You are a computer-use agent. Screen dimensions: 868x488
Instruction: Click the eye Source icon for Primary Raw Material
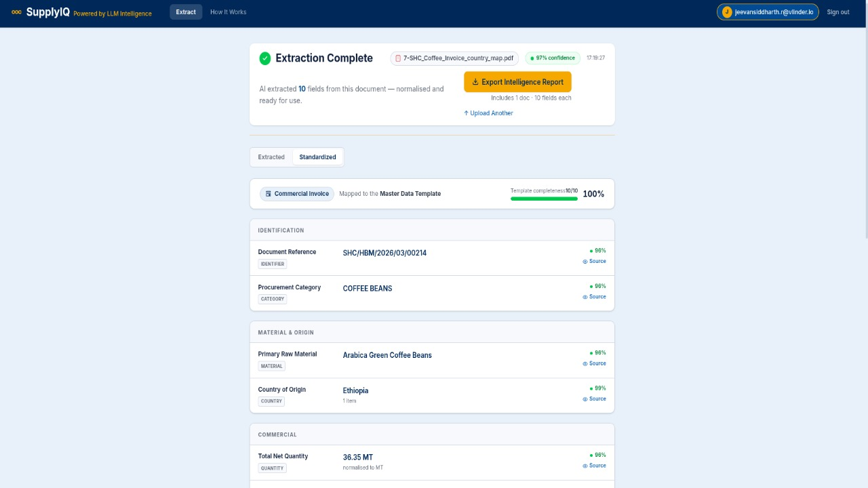585,364
